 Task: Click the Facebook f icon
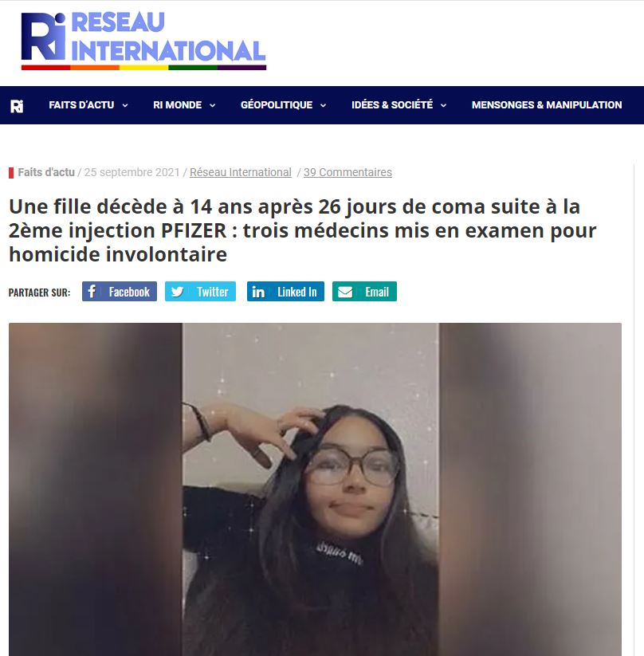[92, 292]
